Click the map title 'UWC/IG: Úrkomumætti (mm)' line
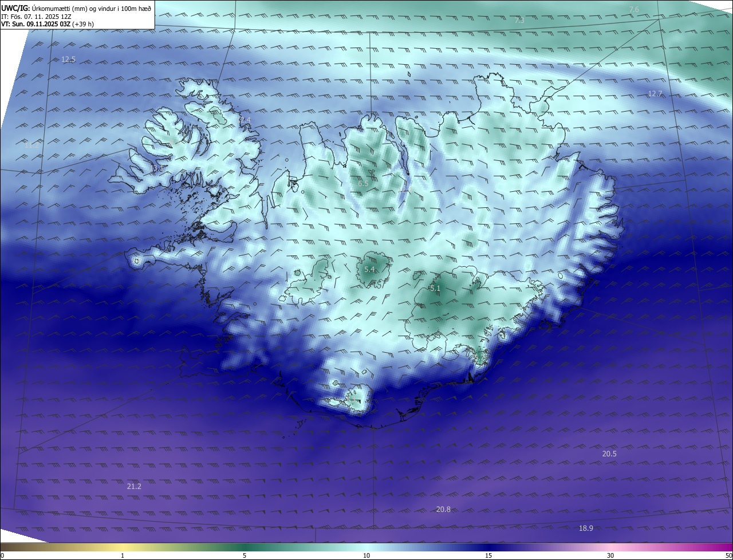 pyautogui.click(x=76, y=8)
